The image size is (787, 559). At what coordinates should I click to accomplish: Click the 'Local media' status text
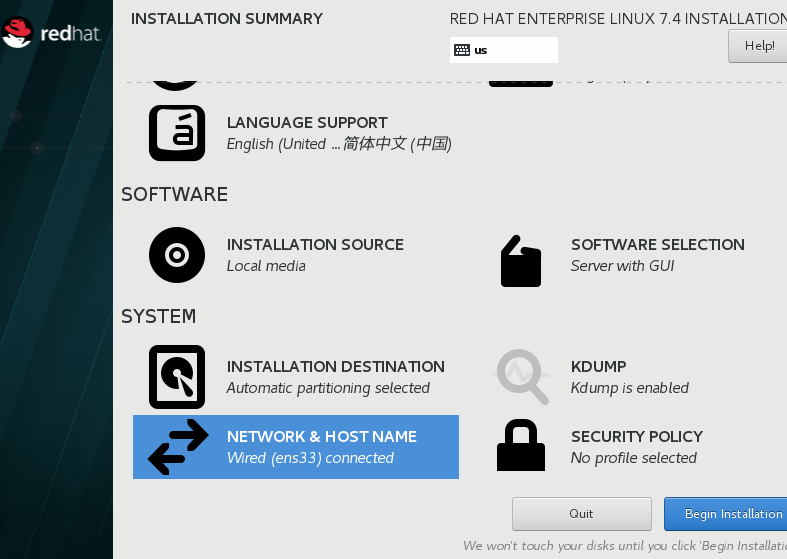click(266, 265)
